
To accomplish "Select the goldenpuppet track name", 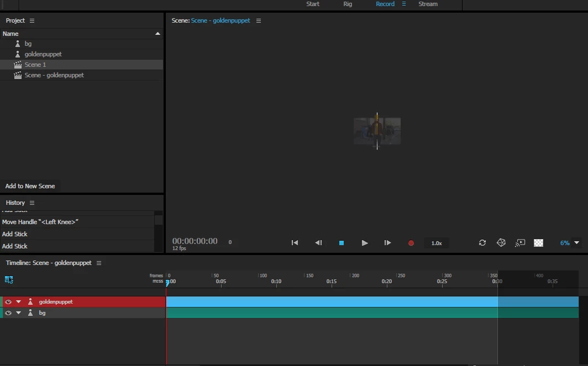I will 56,302.
